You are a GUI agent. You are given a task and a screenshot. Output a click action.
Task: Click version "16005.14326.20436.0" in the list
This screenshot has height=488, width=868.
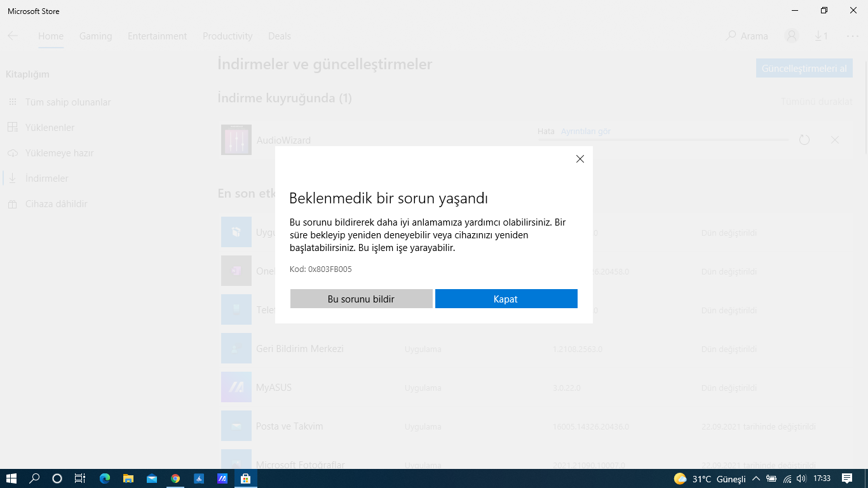[x=591, y=427]
